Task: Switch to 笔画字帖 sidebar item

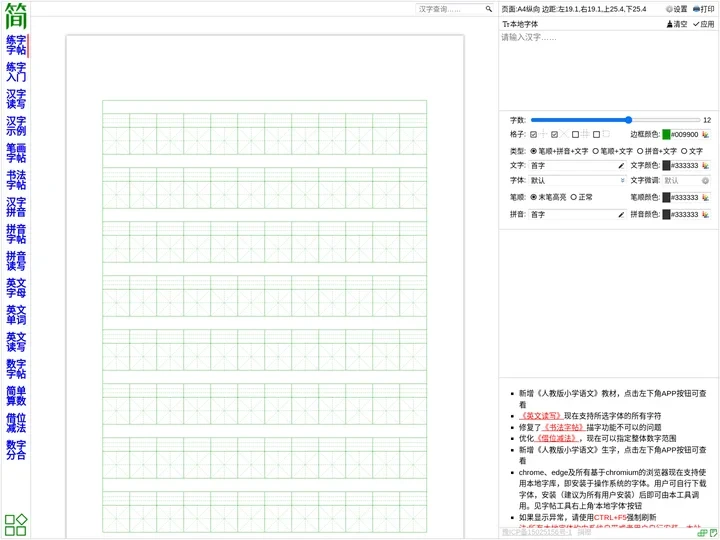Action: coord(16,153)
